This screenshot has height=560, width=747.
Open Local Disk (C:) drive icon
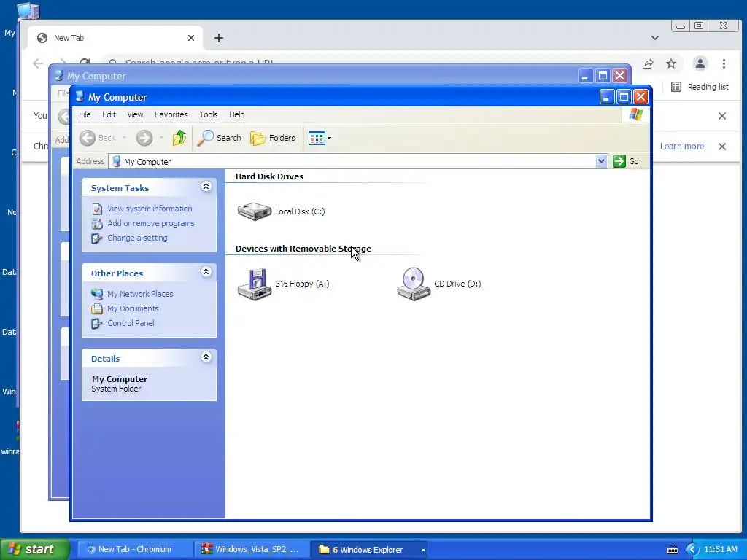255,211
